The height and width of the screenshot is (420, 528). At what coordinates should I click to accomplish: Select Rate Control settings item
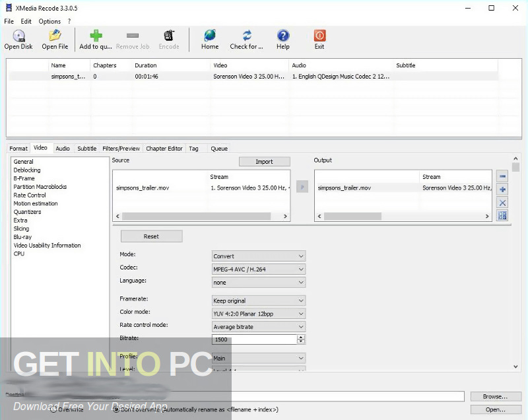(30, 195)
